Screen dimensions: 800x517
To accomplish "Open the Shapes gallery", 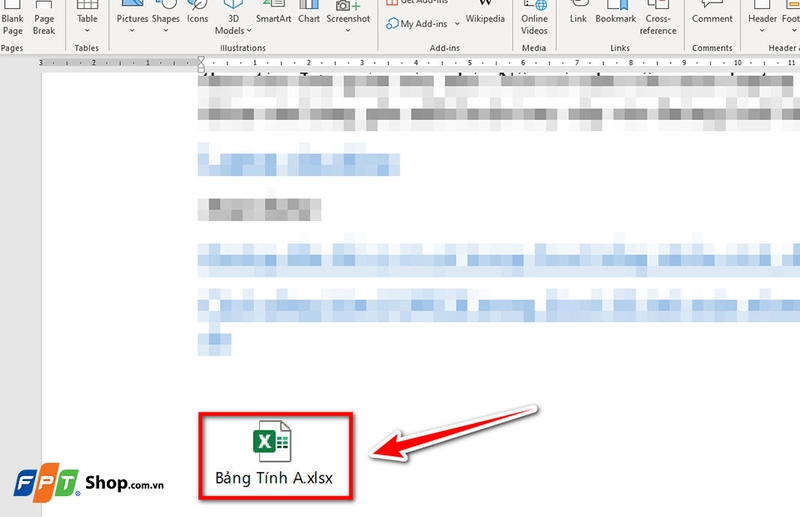I will tap(166, 15).
